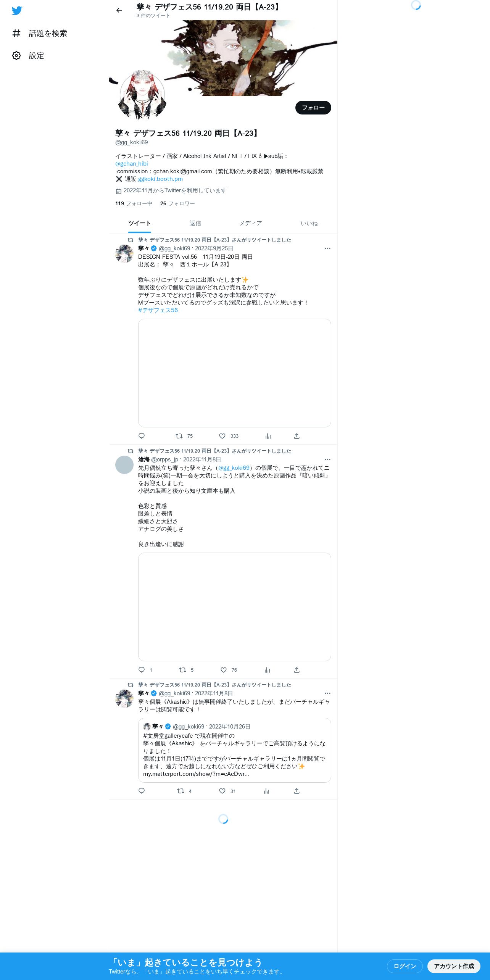This screenshot has height=980, width=490.
Task: Switch to the 返信 tab
Action: (195, 223)
